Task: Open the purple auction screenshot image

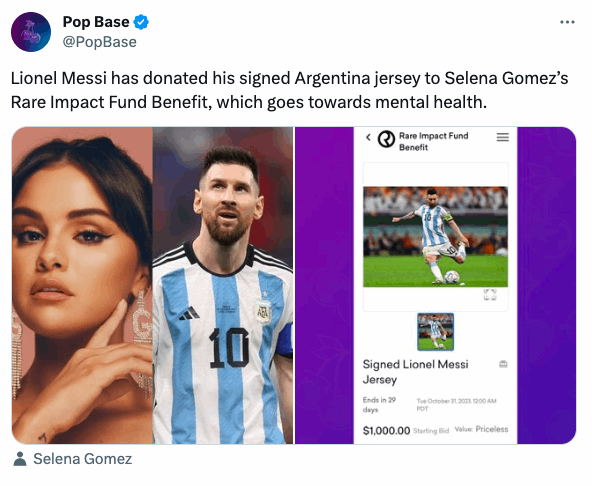Action: [x=435, y=285]
